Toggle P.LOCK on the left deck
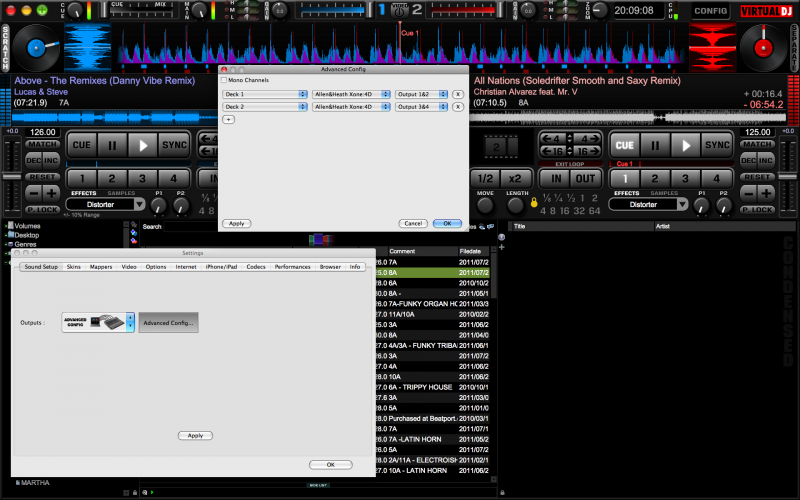This screenshot has width=800, height=500. pos(43,208)
